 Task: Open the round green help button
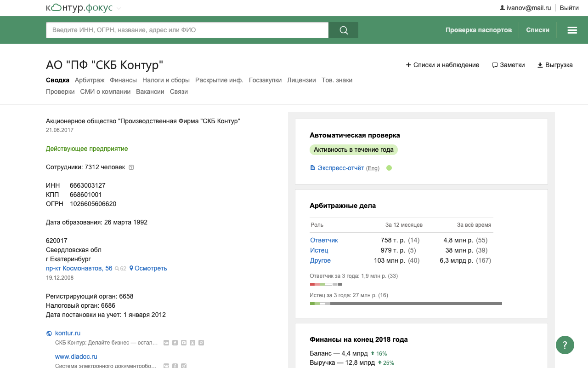(565, 345)
